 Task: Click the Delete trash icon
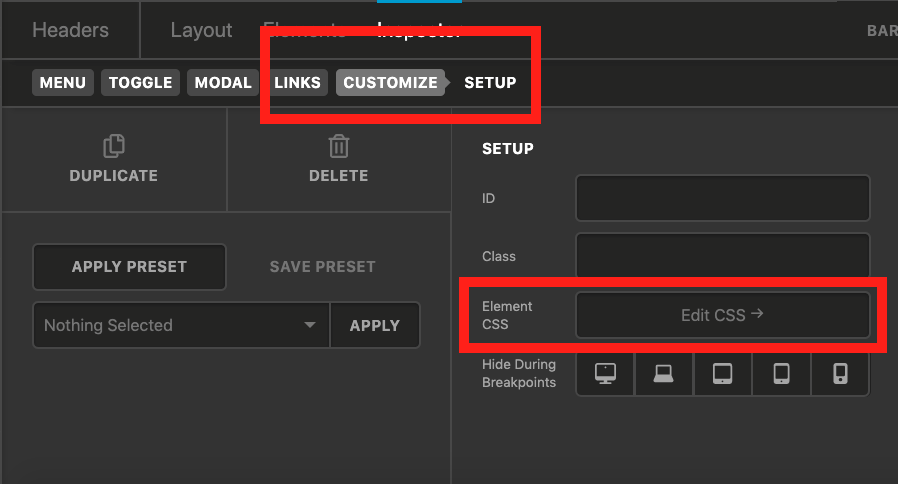[338, 146]
